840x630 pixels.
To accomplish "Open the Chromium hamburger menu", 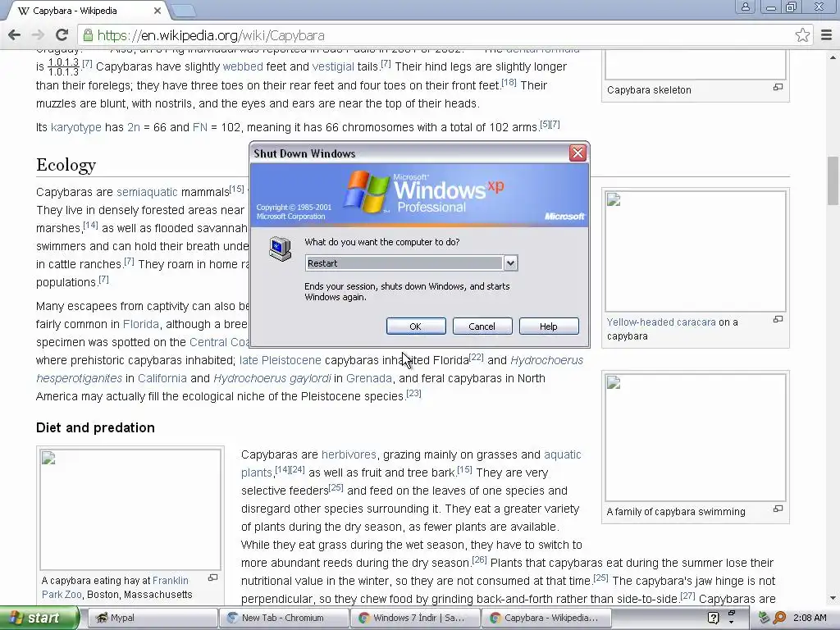I will click(x=826, y=35).
